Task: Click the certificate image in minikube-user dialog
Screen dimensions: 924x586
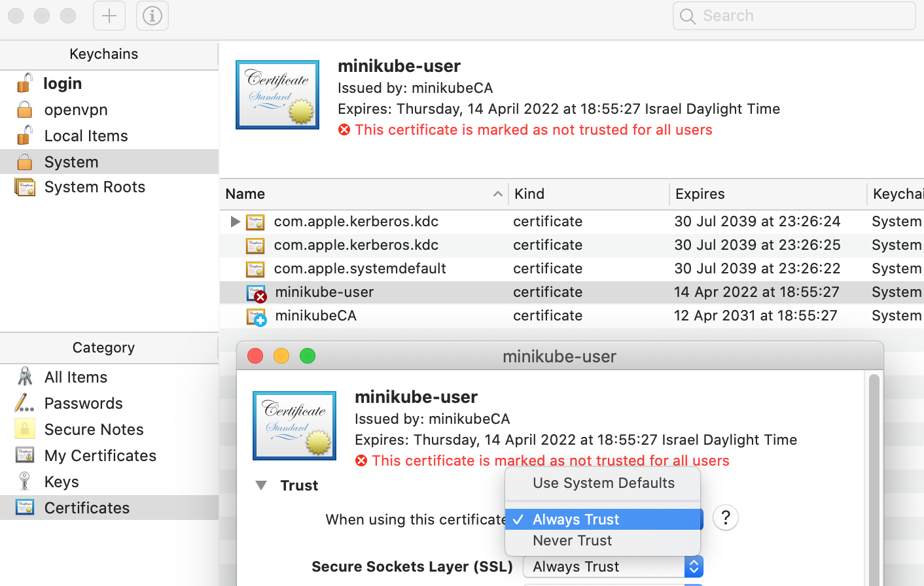Action: pyautogui.click(x=294, y=426)
